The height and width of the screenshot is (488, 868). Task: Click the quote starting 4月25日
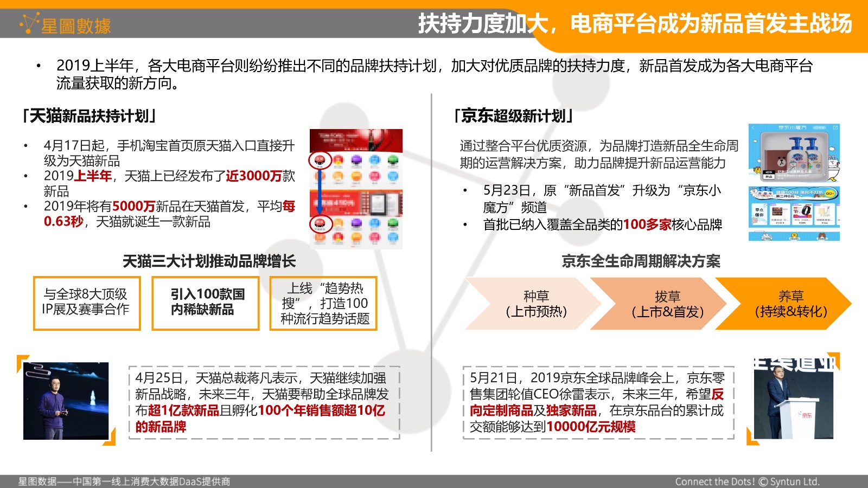pos(262,402)
